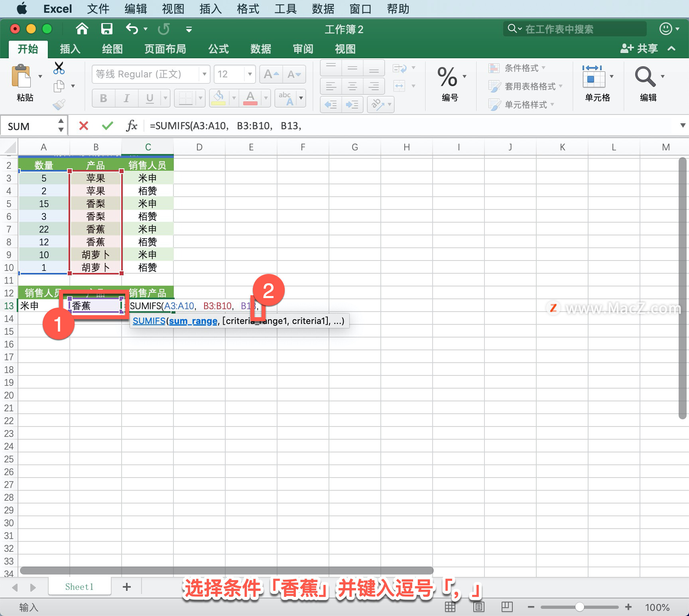This screenshot has width=689, height=616.
Task: Toggle Italic formatting
Action: [x=127, y=98]
